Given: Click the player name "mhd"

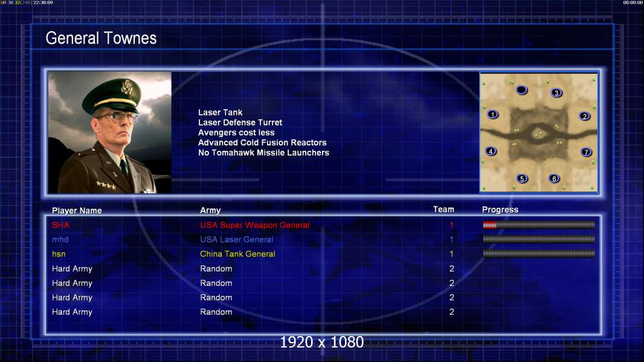Looking at the screenshot, I should pos(60,240).
